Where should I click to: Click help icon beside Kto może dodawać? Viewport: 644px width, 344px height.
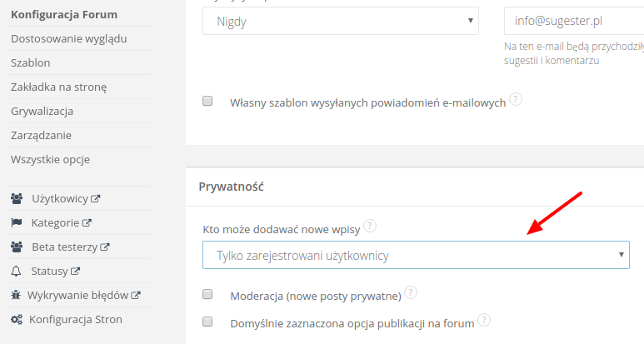370,226
